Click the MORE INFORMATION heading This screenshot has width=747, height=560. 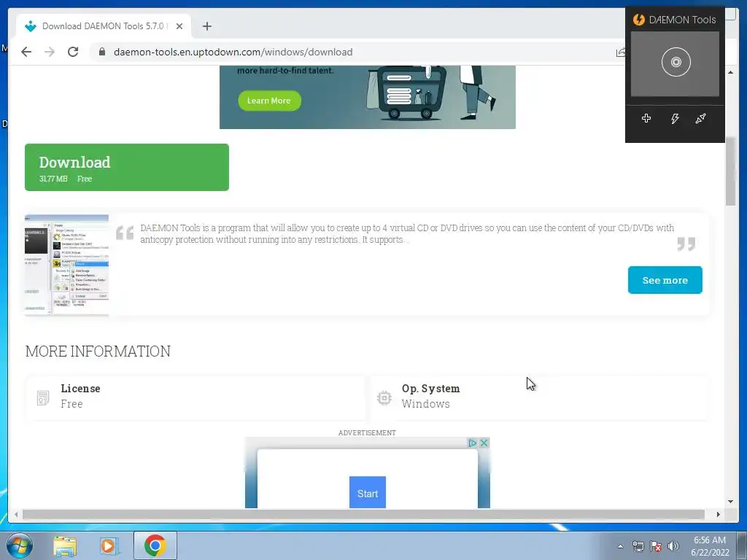98,351
